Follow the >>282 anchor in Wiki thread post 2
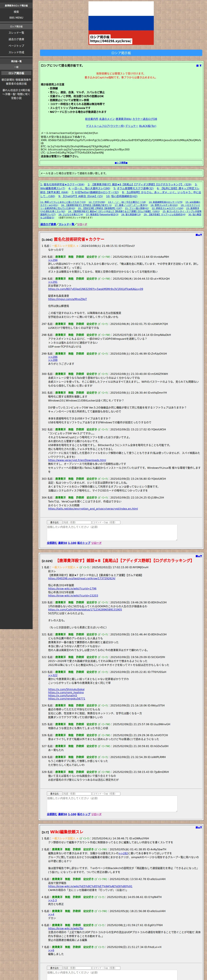The height and width of the screenshot is (980, 207). [123, 853]
